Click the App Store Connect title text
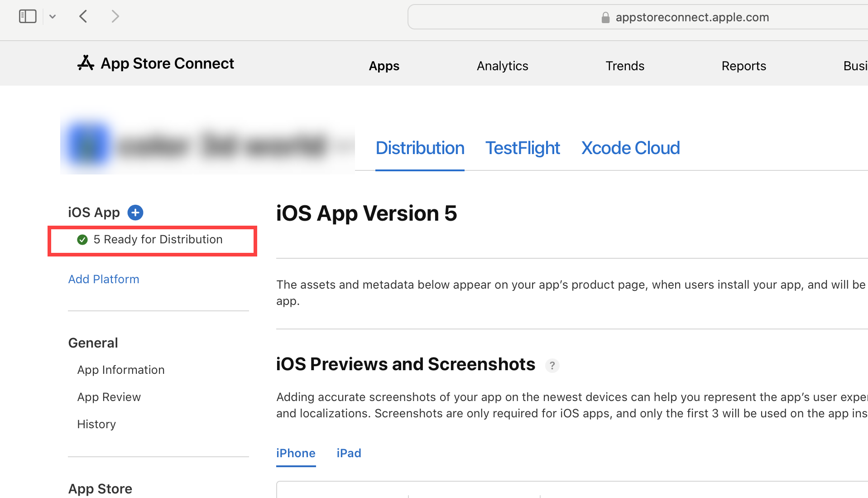 [x=167, y=63]
